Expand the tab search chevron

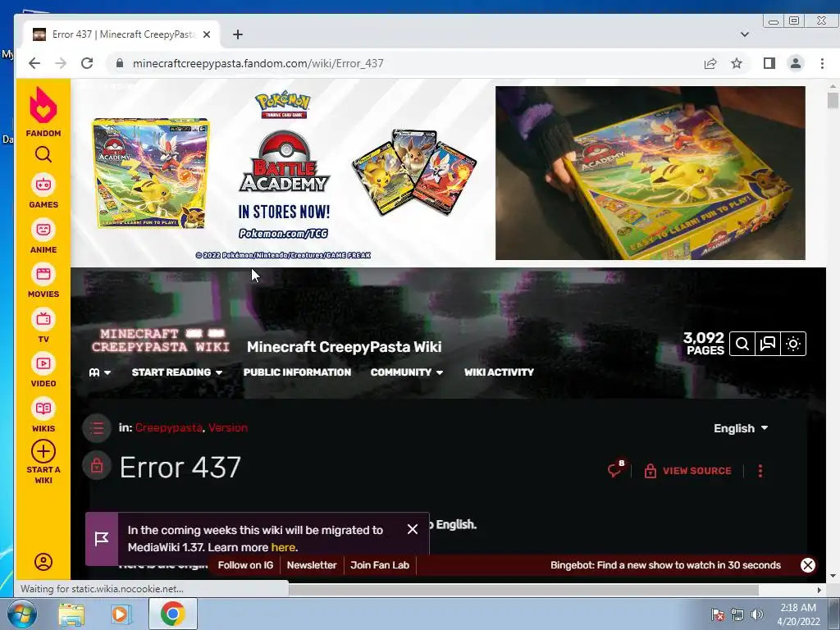pyautogui.click(x=745, y=34)
